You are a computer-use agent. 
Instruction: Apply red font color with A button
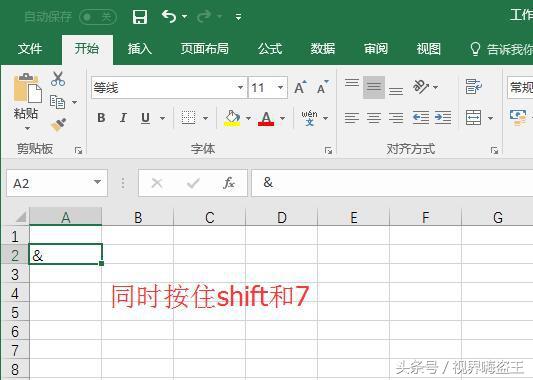point(266,118)
